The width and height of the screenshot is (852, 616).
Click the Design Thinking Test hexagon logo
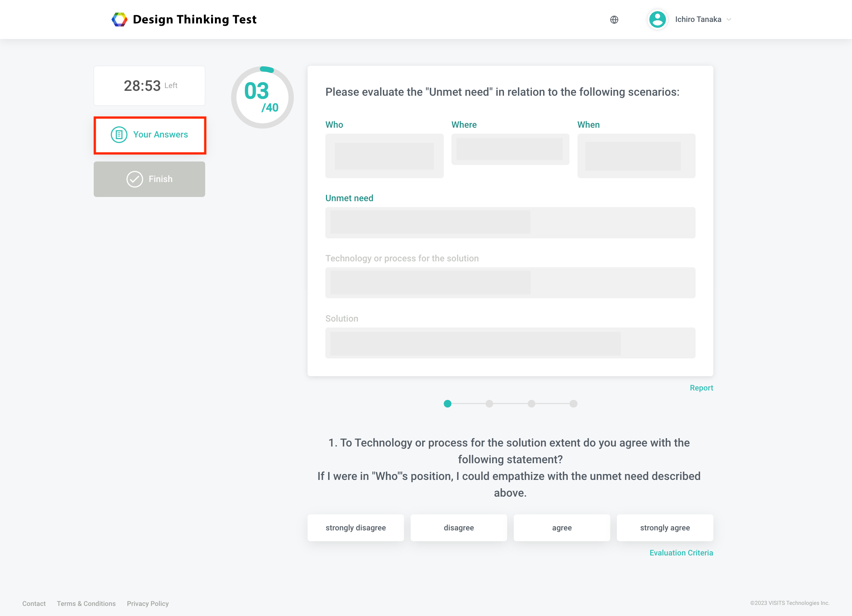[119, 19]
